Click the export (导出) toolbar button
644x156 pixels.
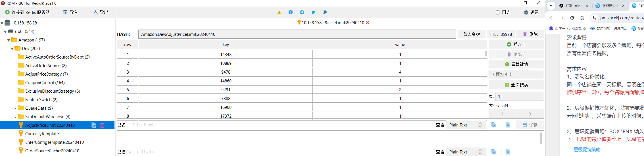(101, 12)
